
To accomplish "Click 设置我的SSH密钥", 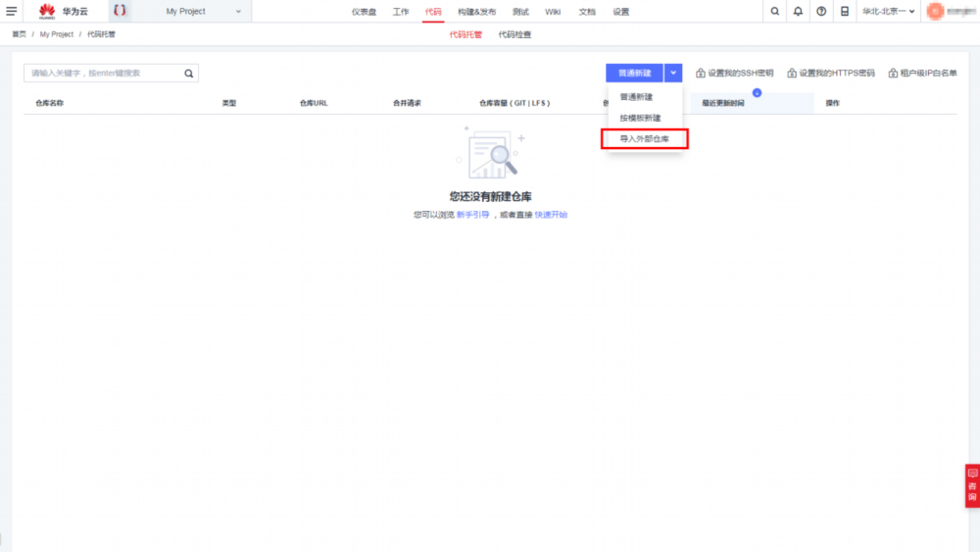I will (x=734, y=74).
